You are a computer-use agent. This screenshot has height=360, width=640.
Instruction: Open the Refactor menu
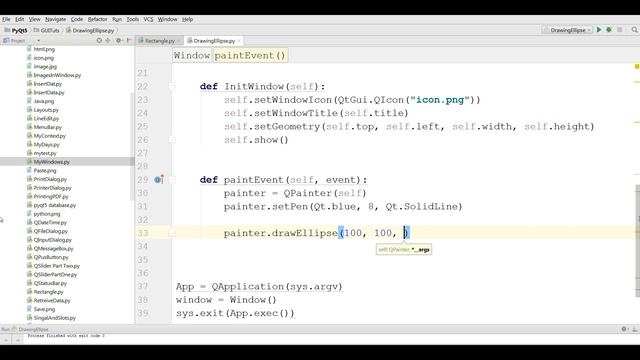tap(98, 19)
